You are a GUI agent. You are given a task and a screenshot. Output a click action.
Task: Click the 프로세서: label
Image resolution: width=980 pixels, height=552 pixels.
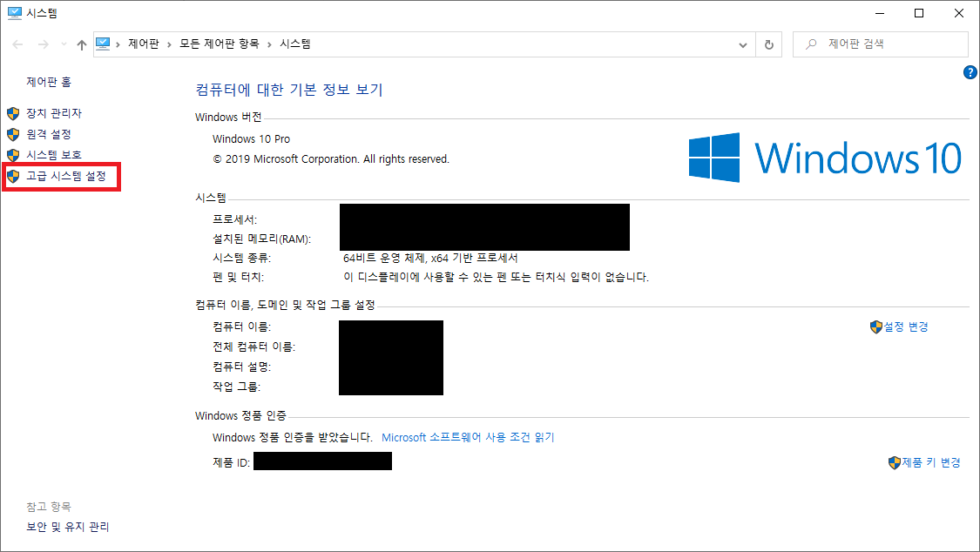click(234, 219)
